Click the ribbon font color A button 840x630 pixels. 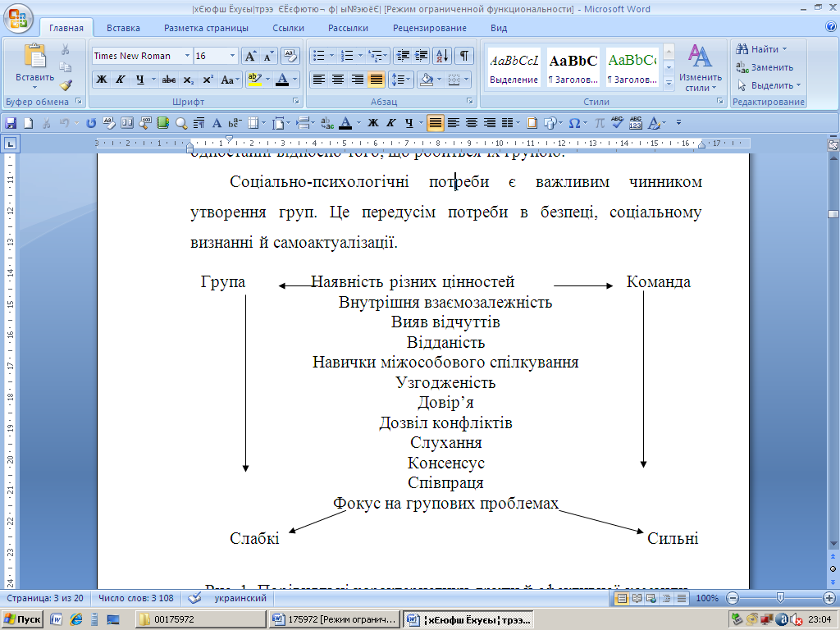coord(282,80)
